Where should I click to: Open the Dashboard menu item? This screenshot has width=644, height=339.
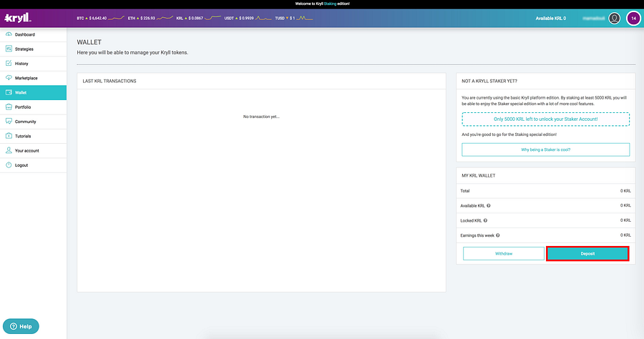click(x=33, y=34)
